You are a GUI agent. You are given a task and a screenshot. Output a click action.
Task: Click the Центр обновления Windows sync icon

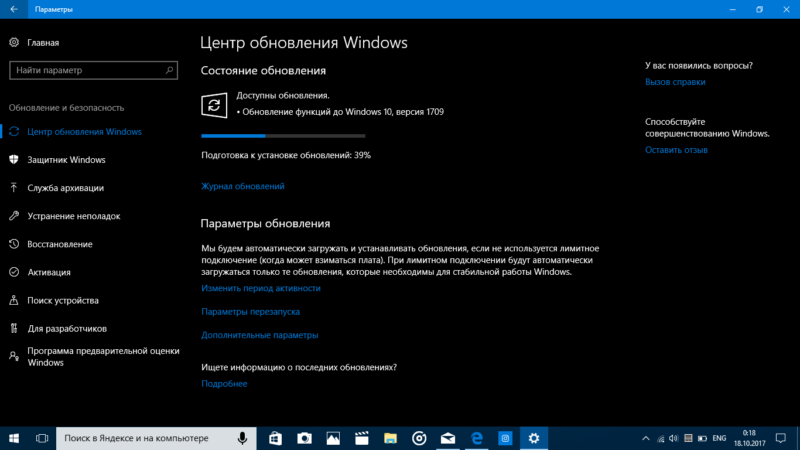pyautogui.click(x=14, y=132)
